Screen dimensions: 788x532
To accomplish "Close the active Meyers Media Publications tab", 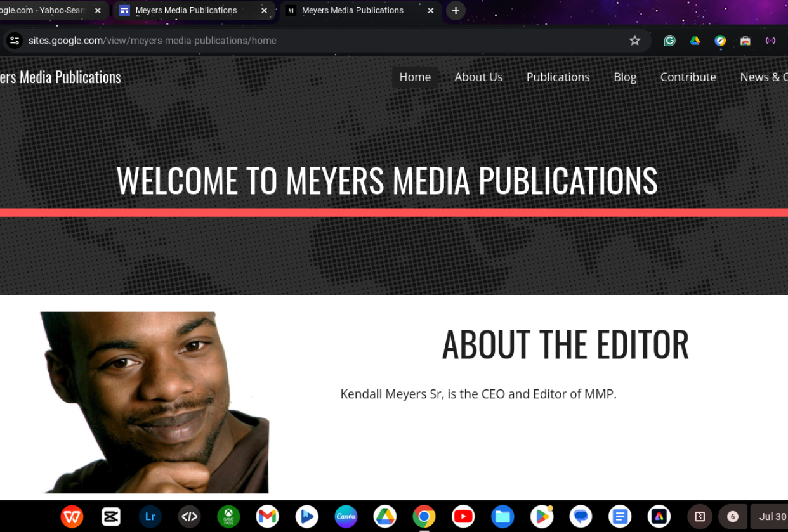I will click(x=430, y=11).
